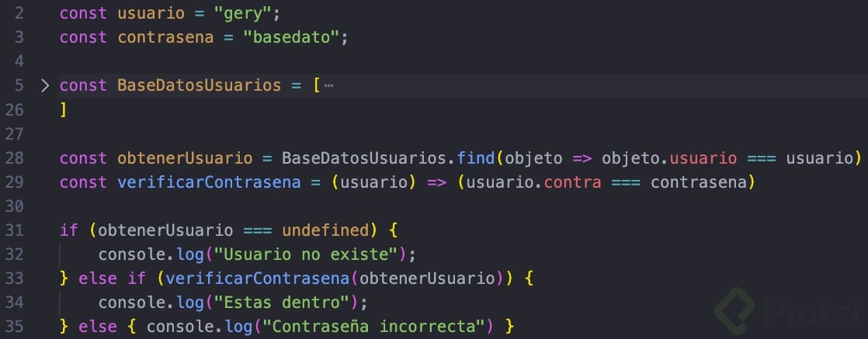Image resolution: width=868 pixels, height=339 pixels.
Task: Click line number 5 in the gutter
Action: [x=19, y=85]
